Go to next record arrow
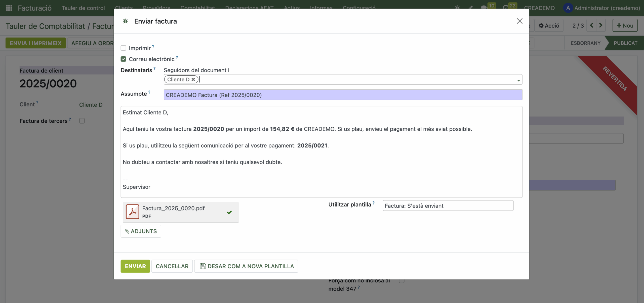The height and width of the screenshot is (303, 644). [x=601, y=25]
